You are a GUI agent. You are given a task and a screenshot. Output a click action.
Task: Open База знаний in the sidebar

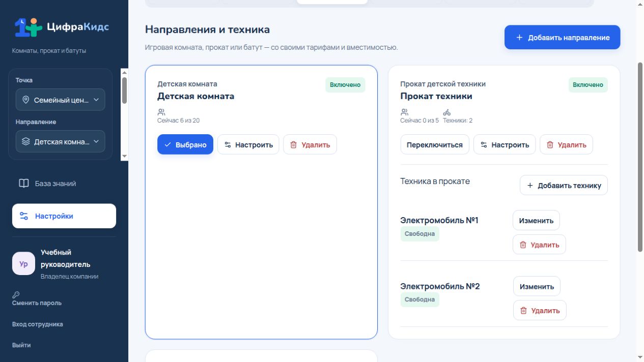pos(64,184)
